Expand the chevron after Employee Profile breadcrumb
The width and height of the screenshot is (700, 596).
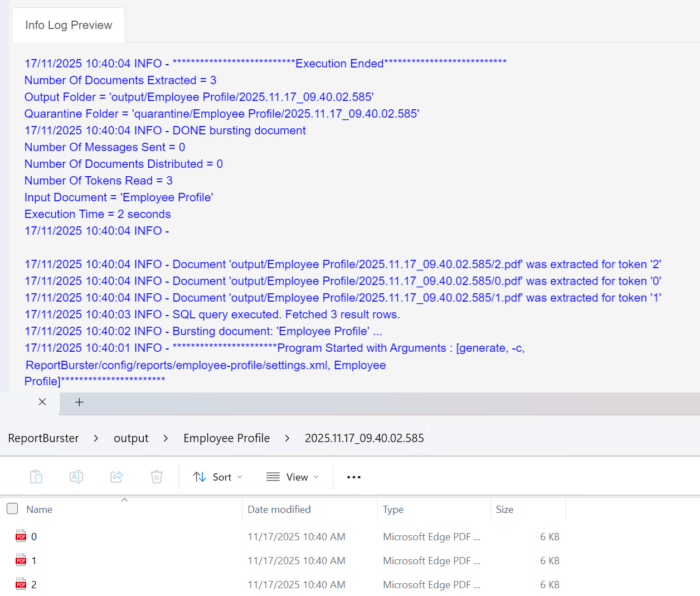tap(287, 438)
